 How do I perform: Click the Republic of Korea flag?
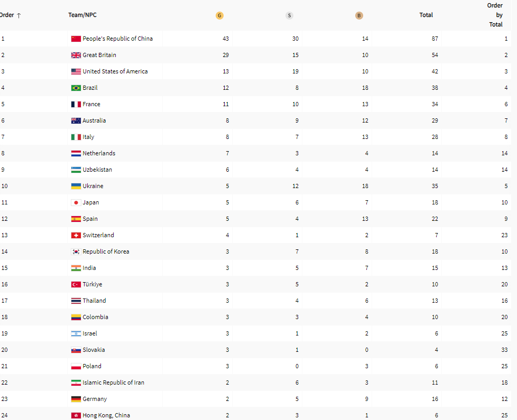coord(76,251)
